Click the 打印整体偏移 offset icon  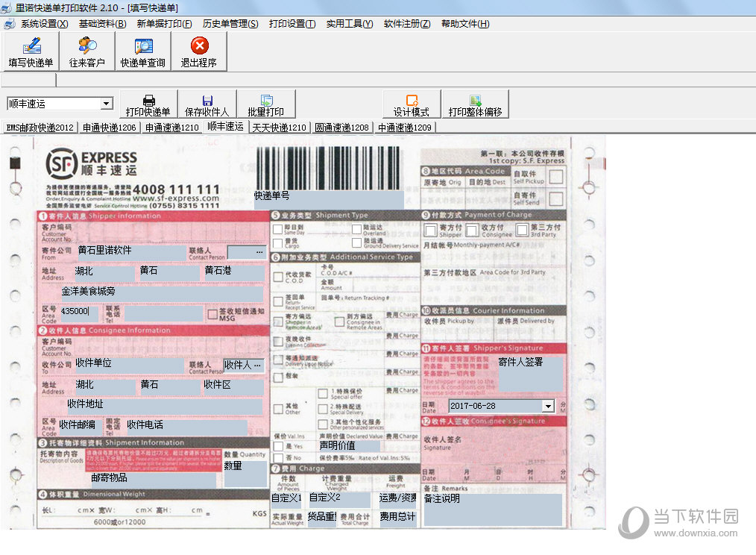click(x=475, y=104)
